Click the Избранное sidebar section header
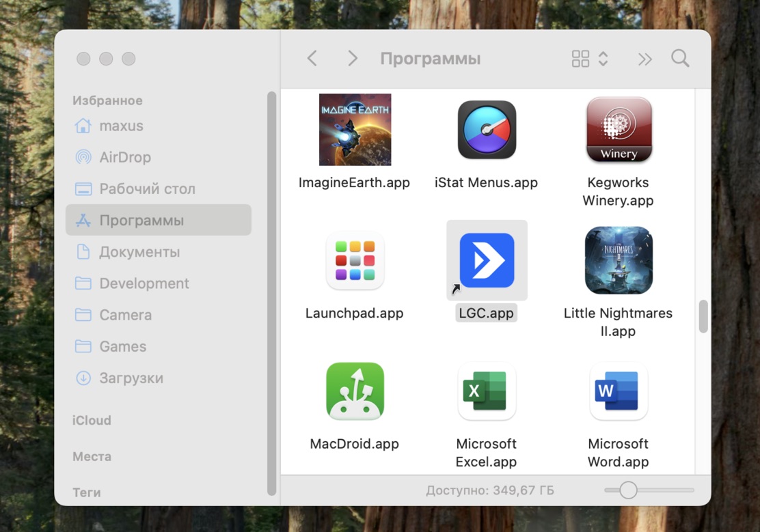 tap(107, 100)
